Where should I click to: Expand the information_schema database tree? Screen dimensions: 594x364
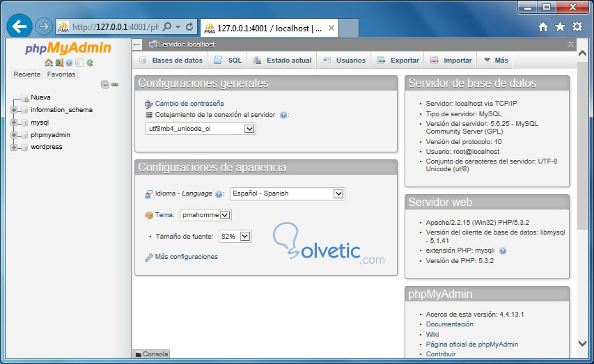[x=14, y=110]
